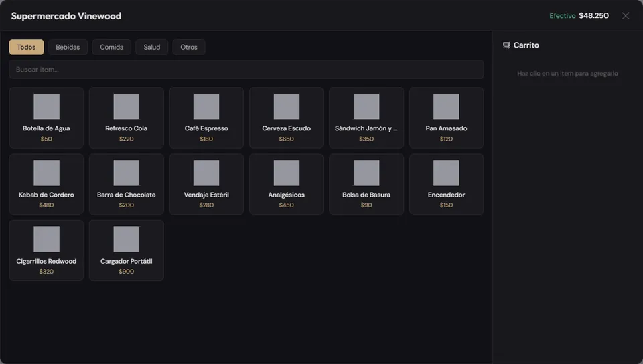Filter items by the Salud tab
The height and width of the screenshot is (364, 643).
tap(152, 47)
